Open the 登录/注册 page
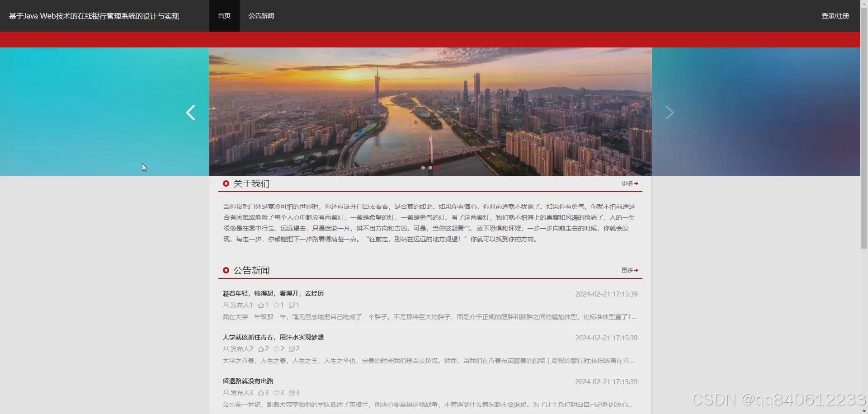The width and height of the screenshot is (868, 414). [835, 16]
